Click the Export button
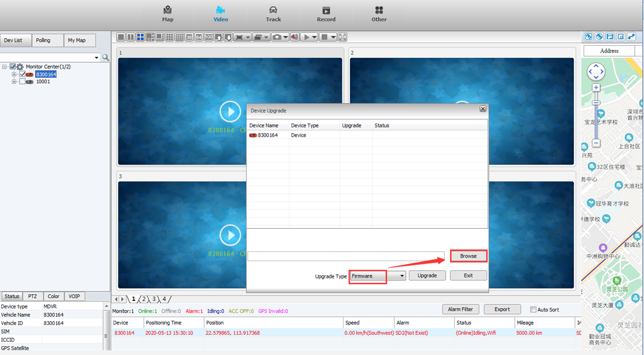The height and width of the screenshot is (355, 644). click(x=502, y=309)
